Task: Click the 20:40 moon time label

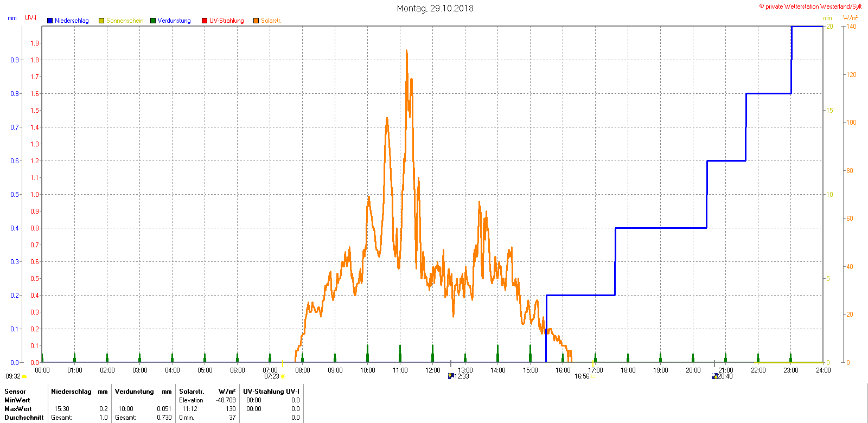Action: [725, 376]
